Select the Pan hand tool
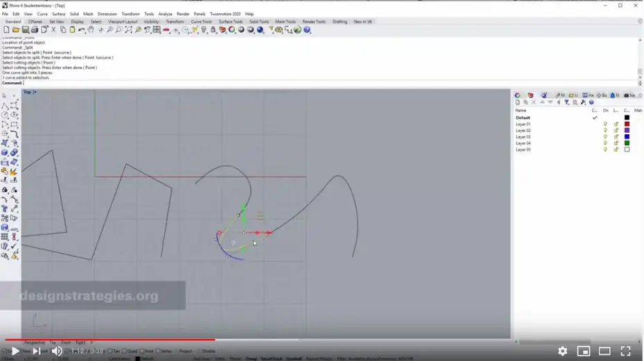The height and width of the screenshot is (361, 644). click(x=91, y=30)
